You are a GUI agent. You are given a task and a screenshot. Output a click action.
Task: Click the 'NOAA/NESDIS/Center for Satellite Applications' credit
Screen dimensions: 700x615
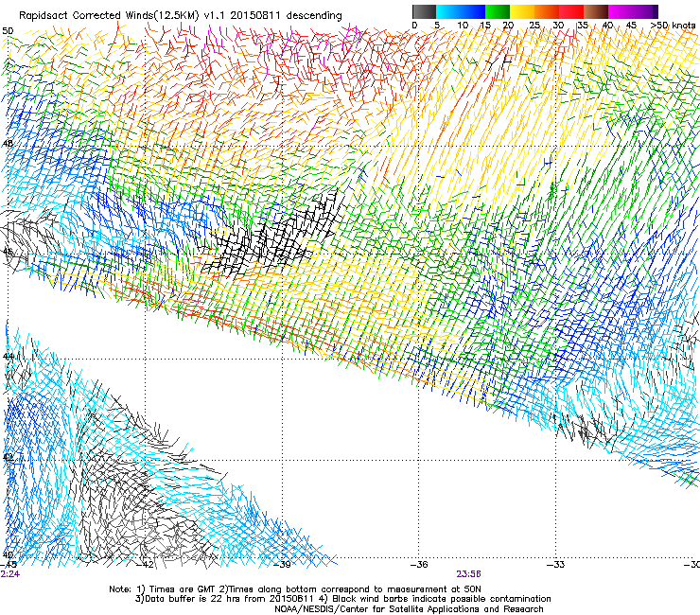[x=378, y=609]
